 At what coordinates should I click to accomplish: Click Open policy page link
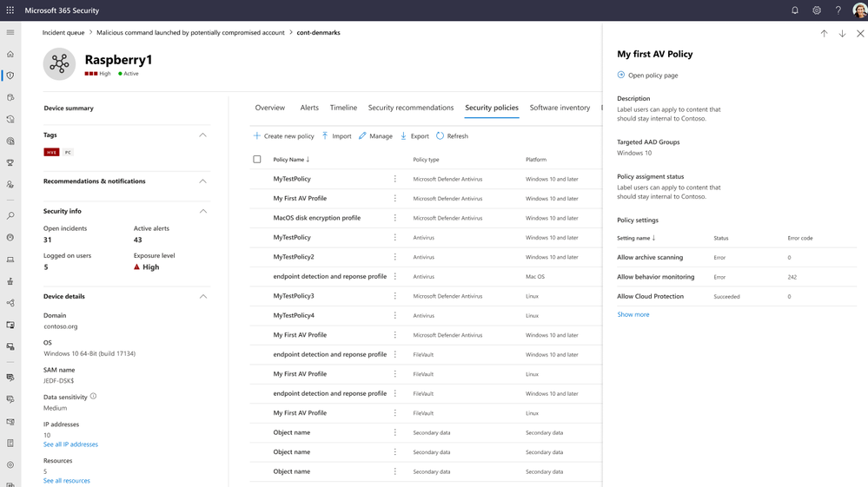(653, 76)
